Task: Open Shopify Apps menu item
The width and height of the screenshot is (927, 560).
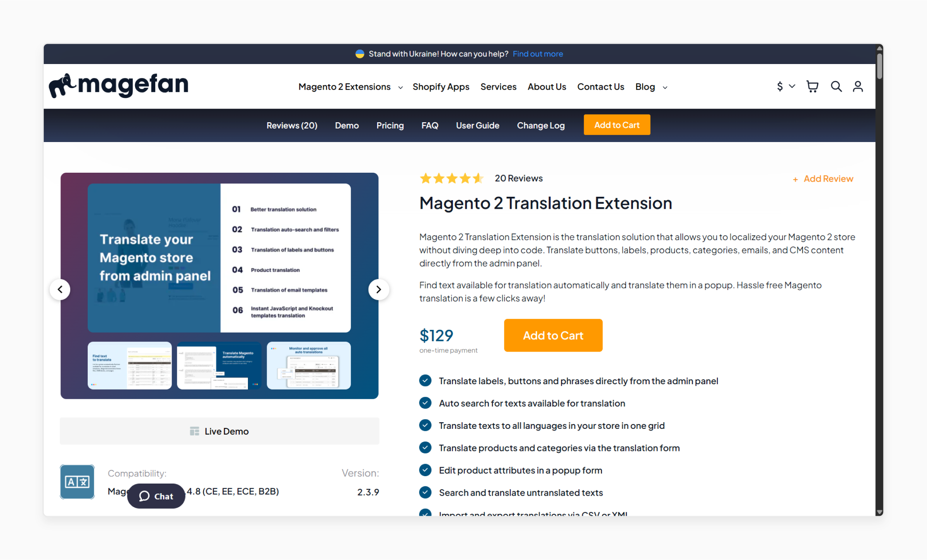Action: coord(441,87)
